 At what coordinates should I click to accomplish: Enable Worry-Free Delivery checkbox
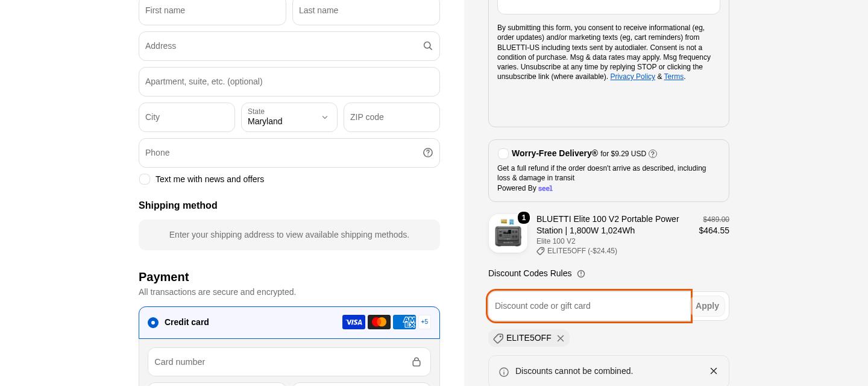pyautogui.click(x=503, y=154)
